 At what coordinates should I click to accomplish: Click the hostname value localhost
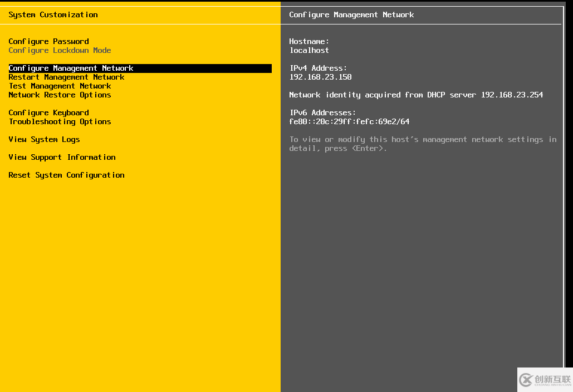coord(309,51)
